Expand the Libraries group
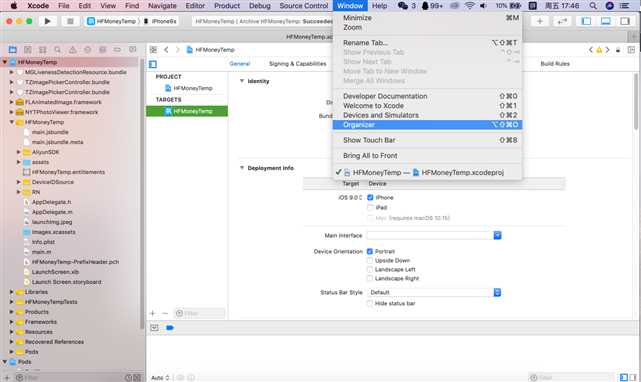Viewport: 641px width, 382px height. [11, 292]
